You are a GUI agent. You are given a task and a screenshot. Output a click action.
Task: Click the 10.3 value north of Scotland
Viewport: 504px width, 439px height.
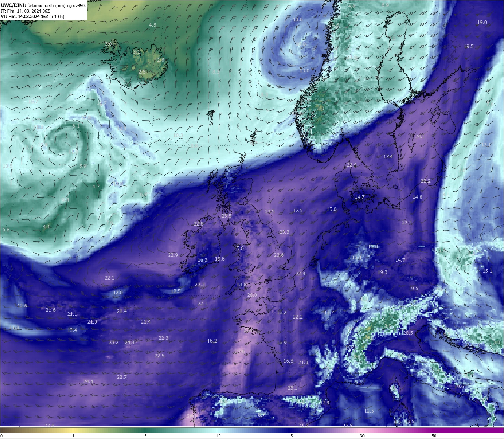tap(178, 135)
